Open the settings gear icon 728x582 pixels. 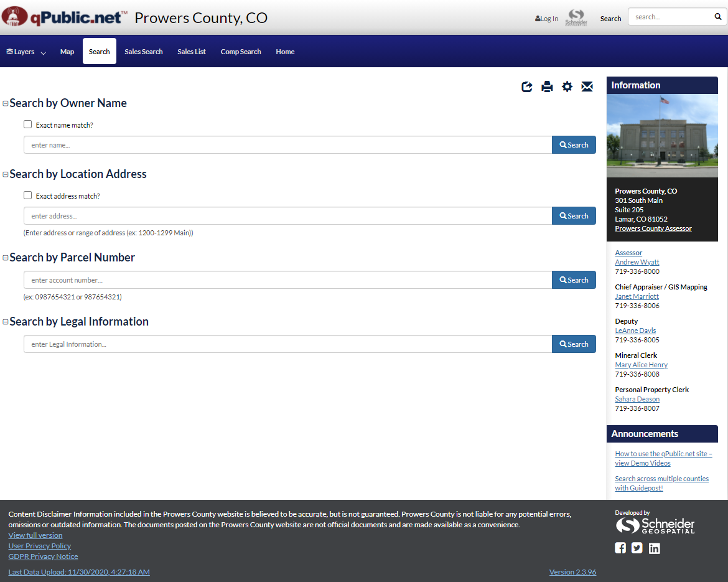click(x=567, y=87)
